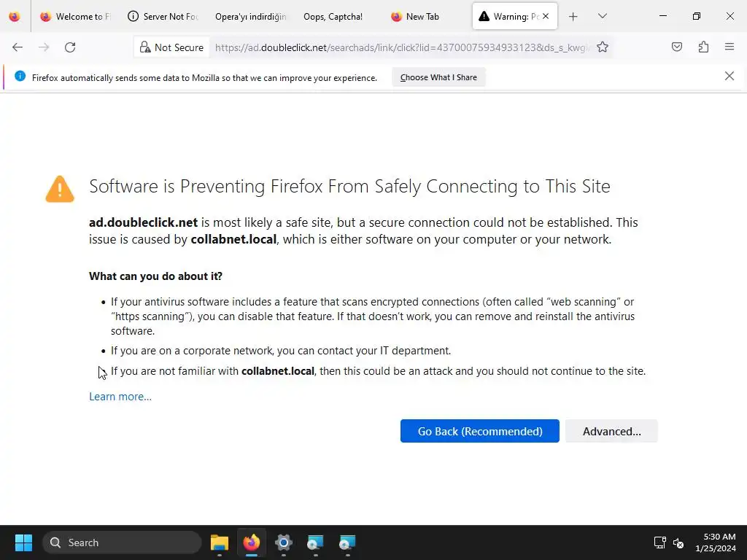This screenshot has height=560, width=747.
Task: Open a new tab with the plus icon
Action: [x=573, y=16]
